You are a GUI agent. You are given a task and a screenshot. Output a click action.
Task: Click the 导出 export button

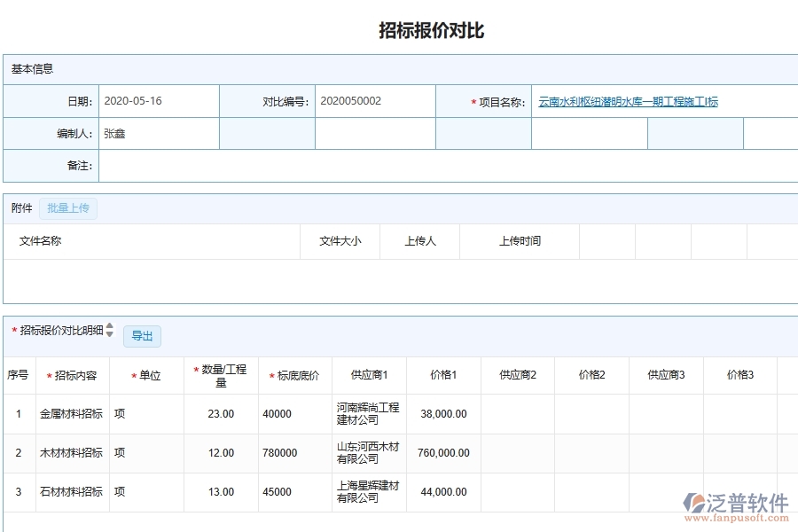[x=142, y=336]
